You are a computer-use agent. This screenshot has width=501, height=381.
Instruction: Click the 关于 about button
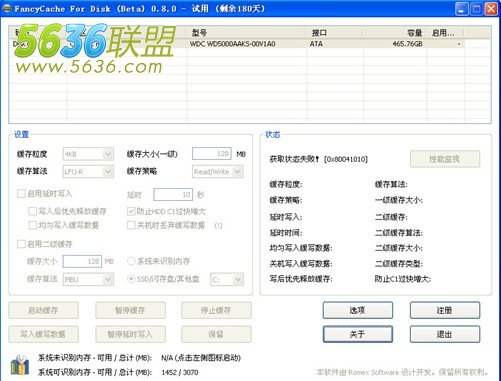click(x=358, y=334)
